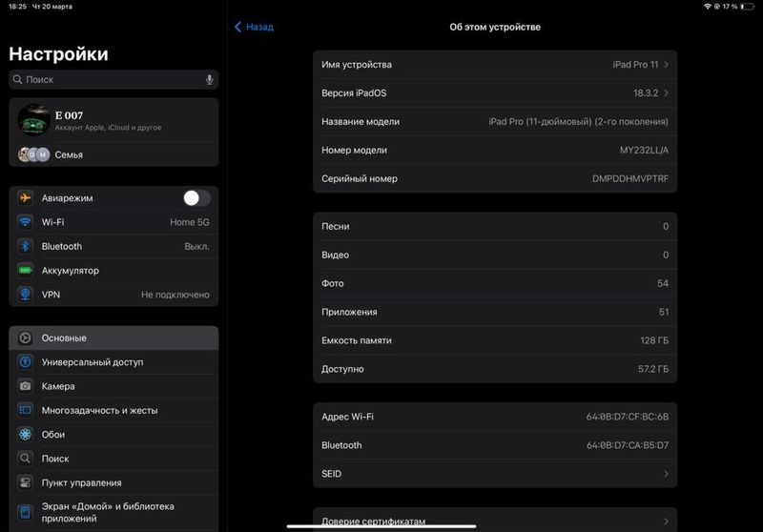Open Пункт управления settings
Screen dimensions: 763x532
(113, 482)
